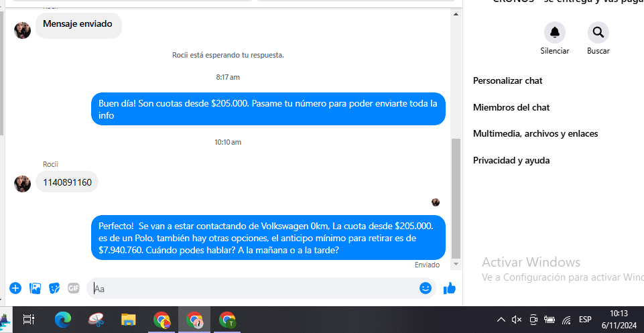
Task: Open File Explorer from the taskbar
Action: point(128,320)
